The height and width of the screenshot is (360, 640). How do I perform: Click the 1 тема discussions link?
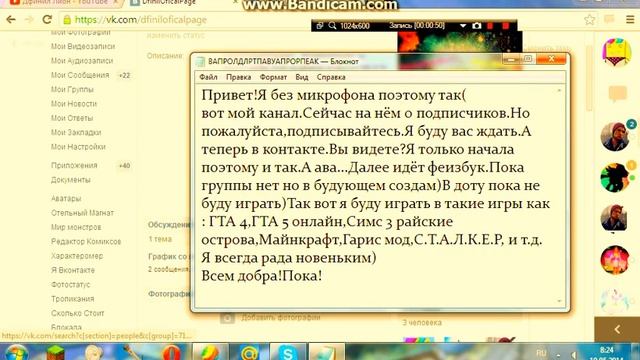tap(160, 239)
